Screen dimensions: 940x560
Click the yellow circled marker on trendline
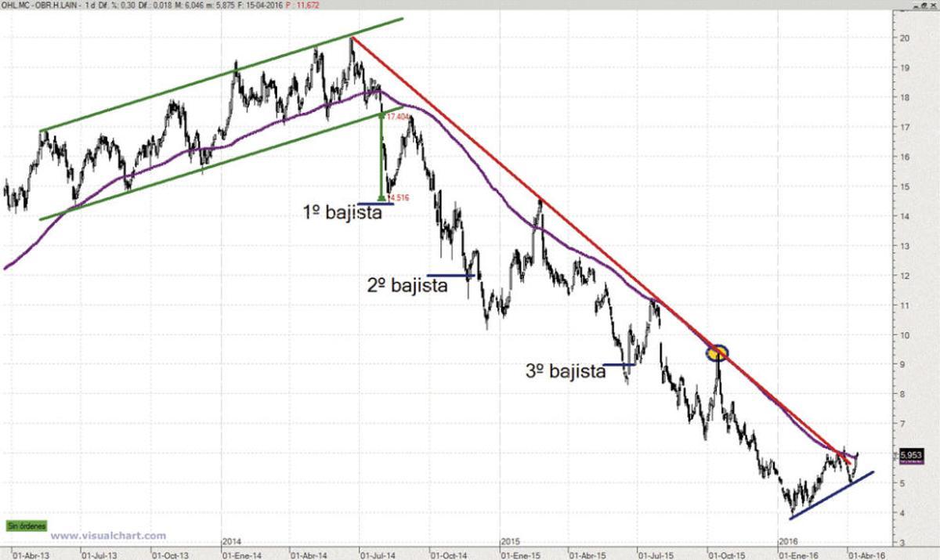718,353
